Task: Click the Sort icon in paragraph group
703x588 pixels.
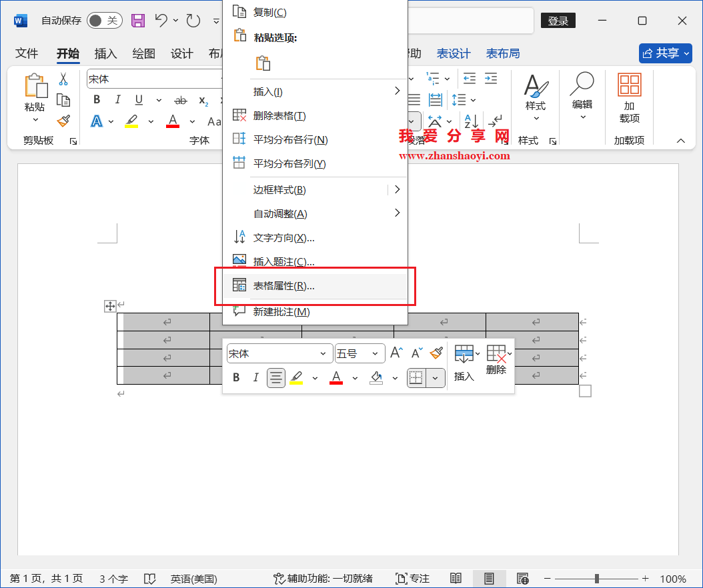Action: pyautogui.click(x=471, y=121)
